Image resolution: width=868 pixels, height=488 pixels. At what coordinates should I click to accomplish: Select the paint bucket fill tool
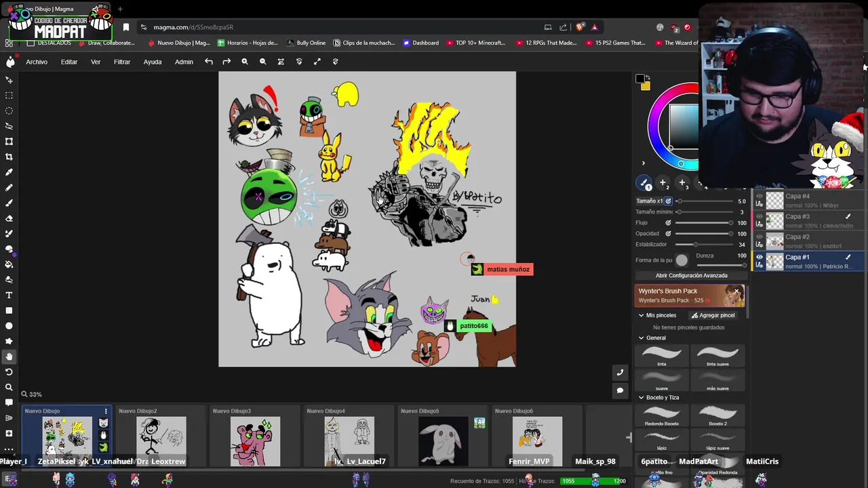[9, 264]
